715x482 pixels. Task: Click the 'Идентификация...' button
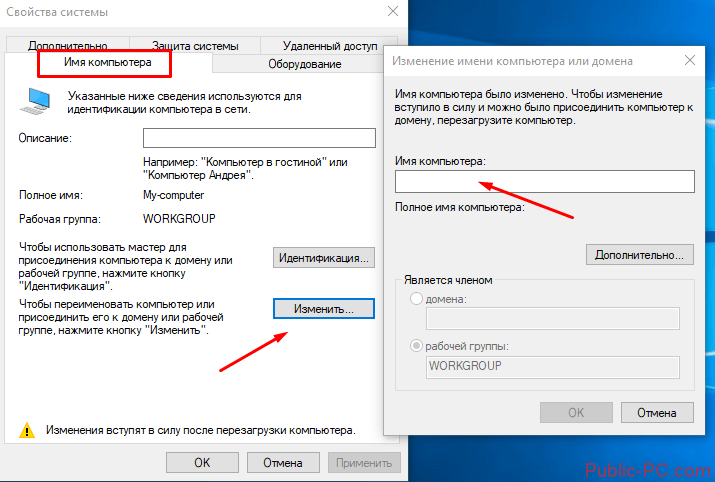[x=324, y=258]
